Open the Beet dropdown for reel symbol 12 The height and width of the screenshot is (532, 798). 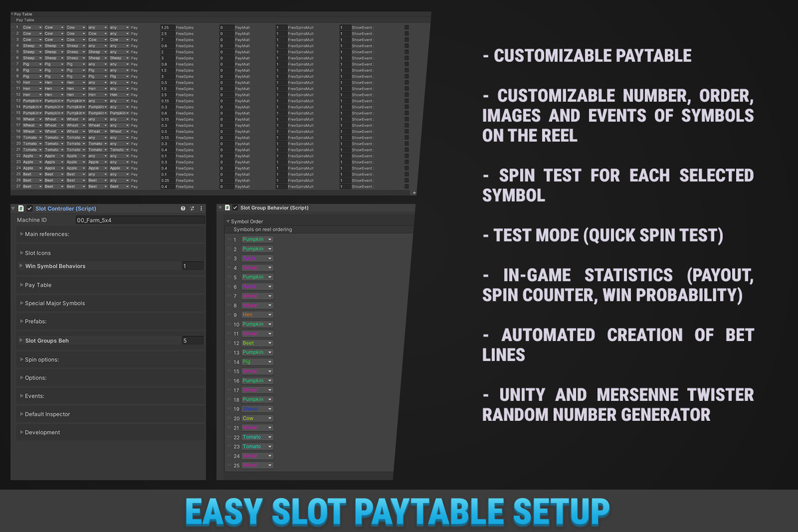coord(256,342)
